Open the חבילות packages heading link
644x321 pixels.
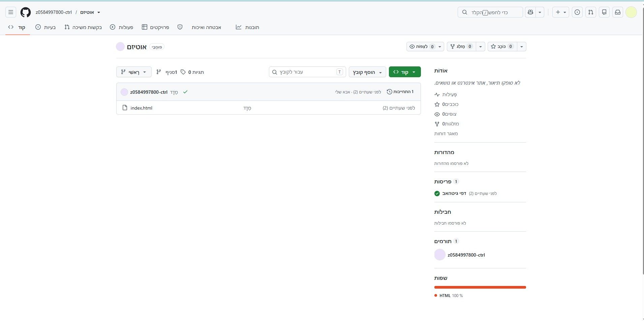coord(442,212)
